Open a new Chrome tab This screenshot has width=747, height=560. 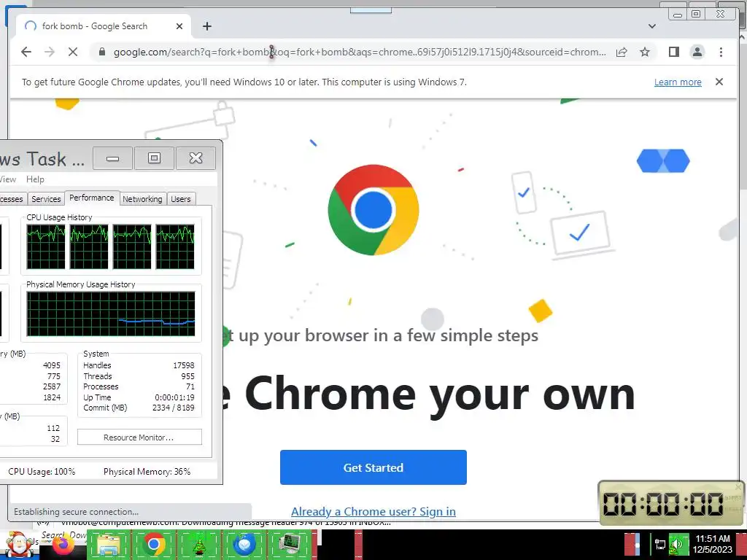[206, 26]
